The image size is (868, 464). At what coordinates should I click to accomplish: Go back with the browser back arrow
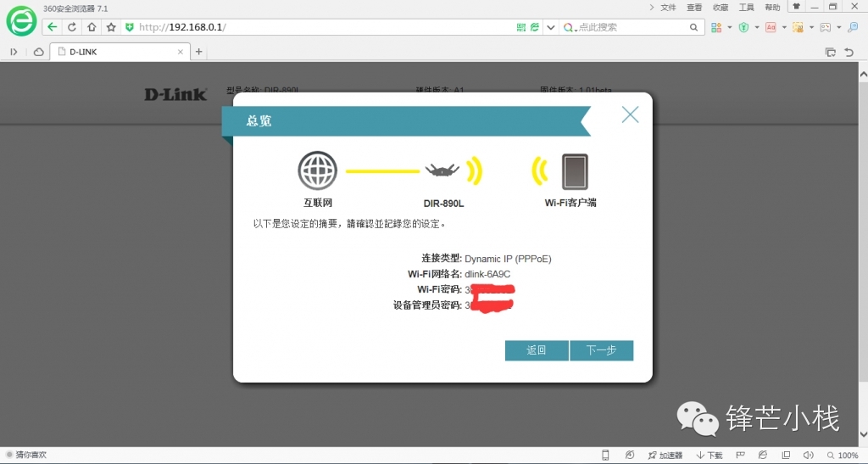point(52,27)
